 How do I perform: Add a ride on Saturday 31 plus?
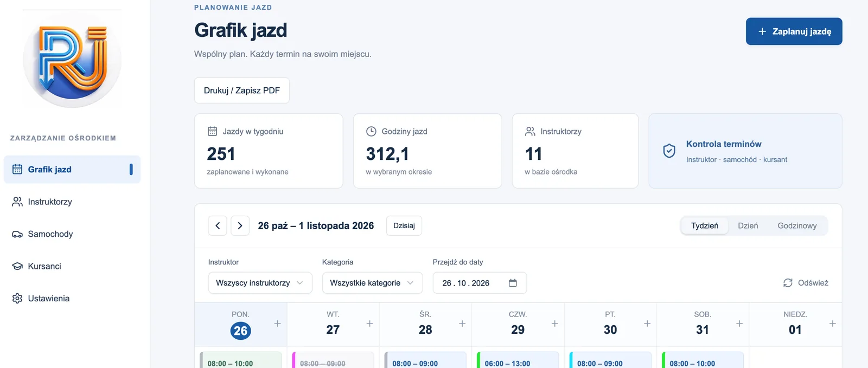coord(739,324)
